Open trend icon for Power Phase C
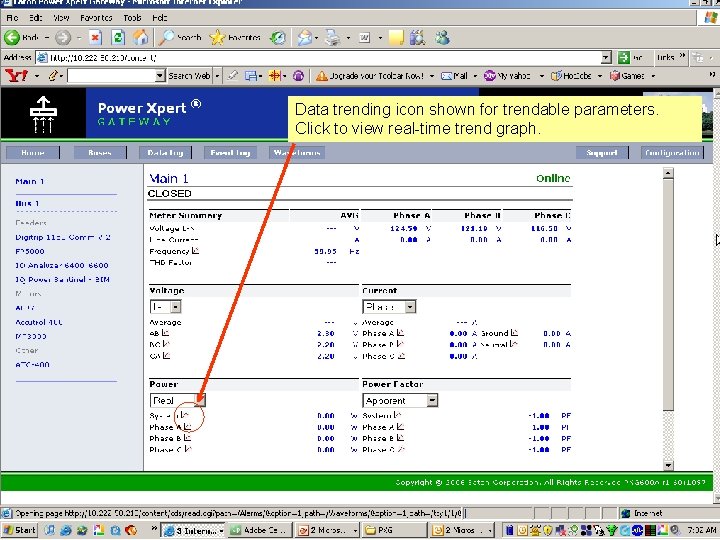 (x=188, y=449)
